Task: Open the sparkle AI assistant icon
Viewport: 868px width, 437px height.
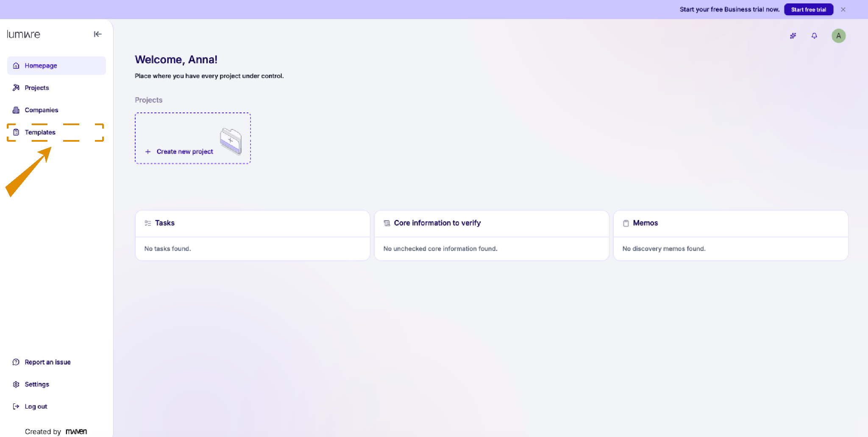Action: click(x=793, y=36)
